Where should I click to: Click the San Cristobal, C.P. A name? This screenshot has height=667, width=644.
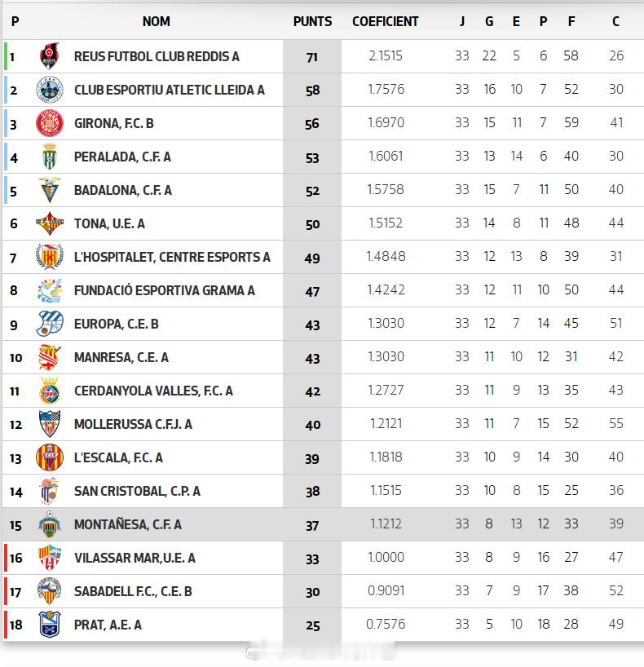pyautogui.click(x=137, y=492)
